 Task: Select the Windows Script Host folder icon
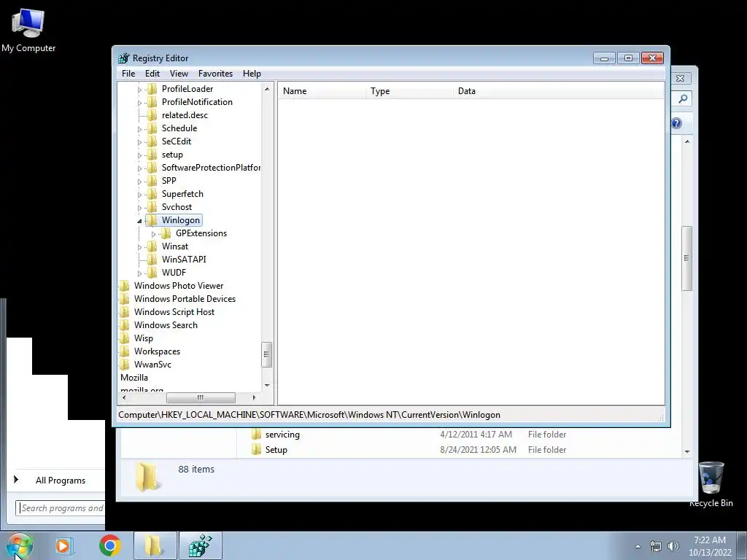(124, 312)
